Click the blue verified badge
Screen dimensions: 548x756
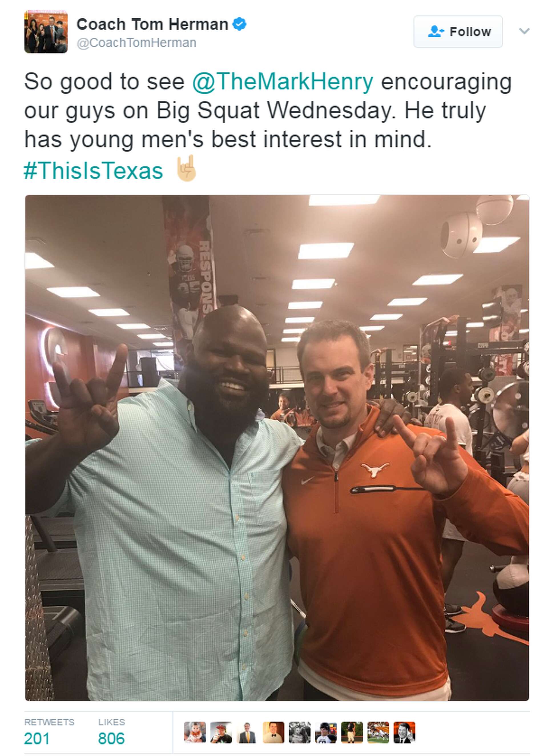239,24
